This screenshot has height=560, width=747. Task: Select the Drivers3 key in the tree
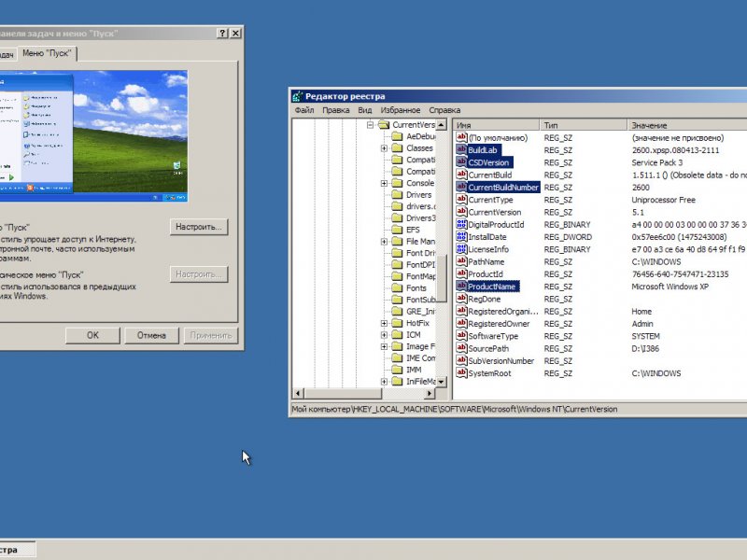click(420, 218)
